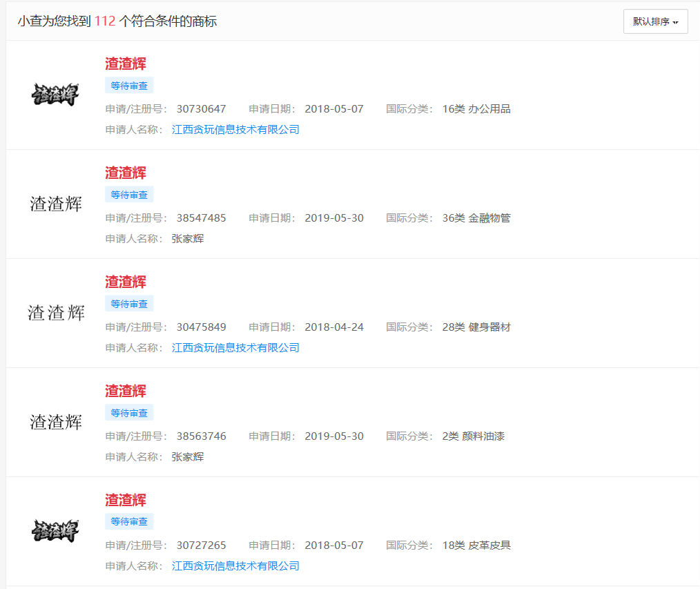This screenshot has height=589, width=700.
Task: Click the 等待审查 tag on the 金融物管 result
Action: 128,194
